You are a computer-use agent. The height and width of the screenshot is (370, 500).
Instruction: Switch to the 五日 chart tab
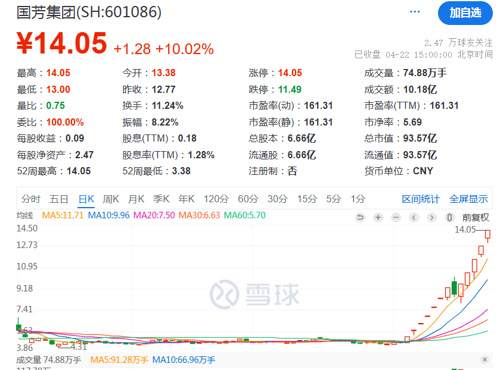[59, 199]
